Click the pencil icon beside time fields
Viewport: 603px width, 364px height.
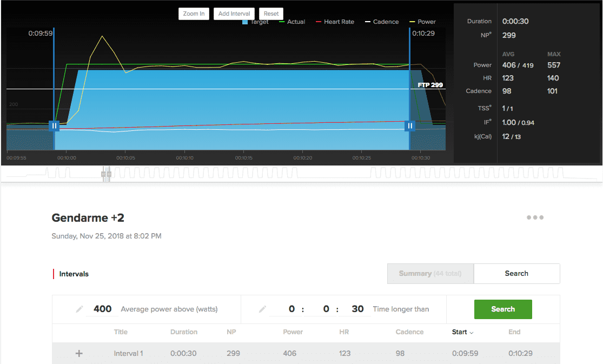click(x=262, y=309)
